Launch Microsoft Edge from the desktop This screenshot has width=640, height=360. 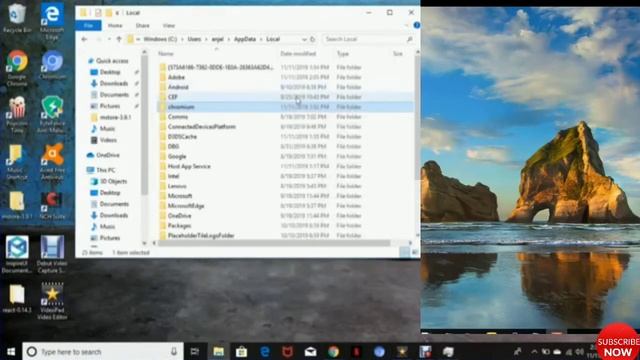[52, 20]
